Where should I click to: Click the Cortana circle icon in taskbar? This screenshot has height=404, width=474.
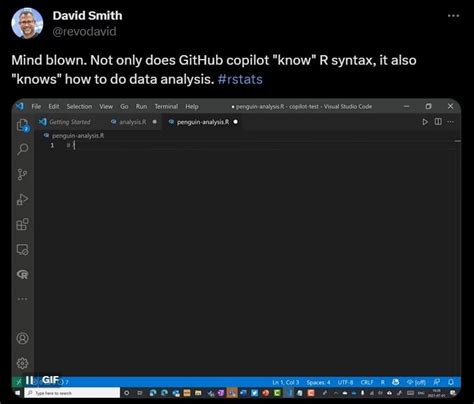pos(127,393)
